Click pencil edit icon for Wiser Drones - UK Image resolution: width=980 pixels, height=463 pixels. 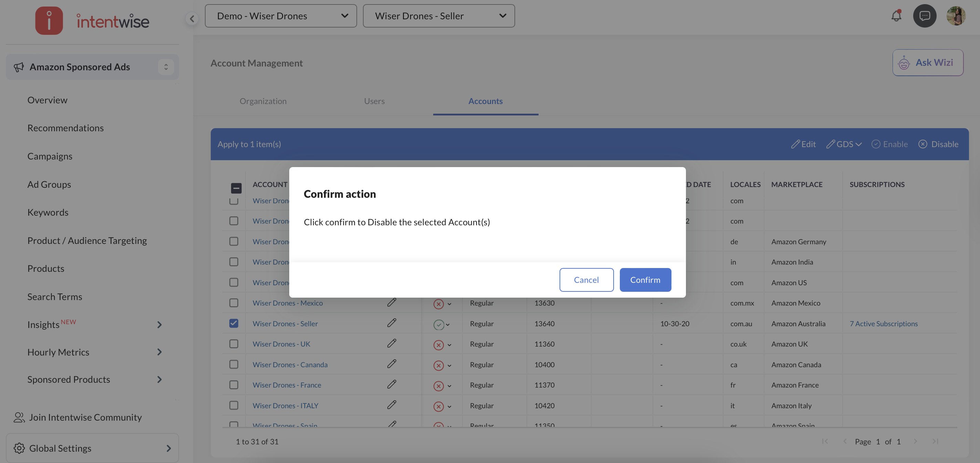392,343
